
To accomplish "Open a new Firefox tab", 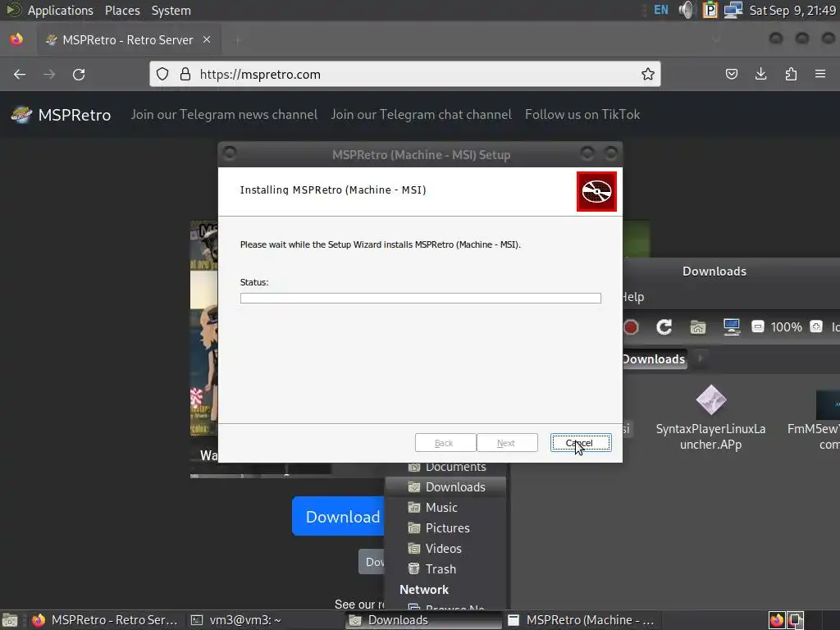I will click(238, 39).
